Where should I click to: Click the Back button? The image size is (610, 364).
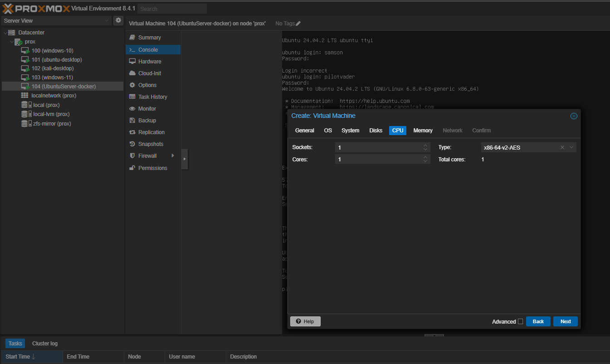[538, 321]
